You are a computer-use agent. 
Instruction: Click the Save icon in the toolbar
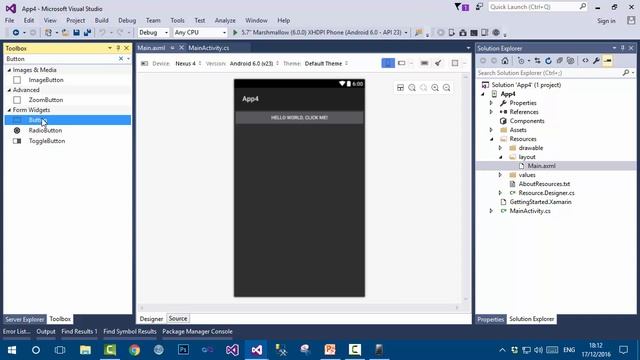click(76, 33)
